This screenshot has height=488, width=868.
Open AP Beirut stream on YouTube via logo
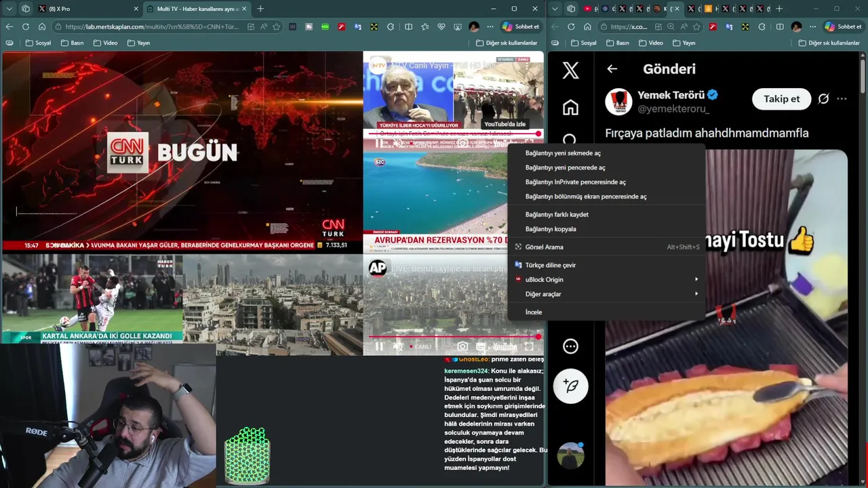click(x=505, y=346)
